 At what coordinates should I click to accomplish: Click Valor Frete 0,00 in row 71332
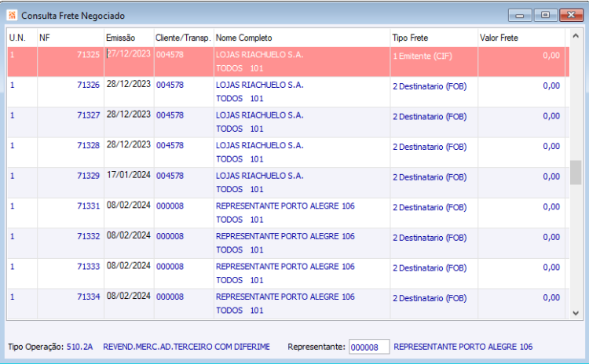[551, 238]
